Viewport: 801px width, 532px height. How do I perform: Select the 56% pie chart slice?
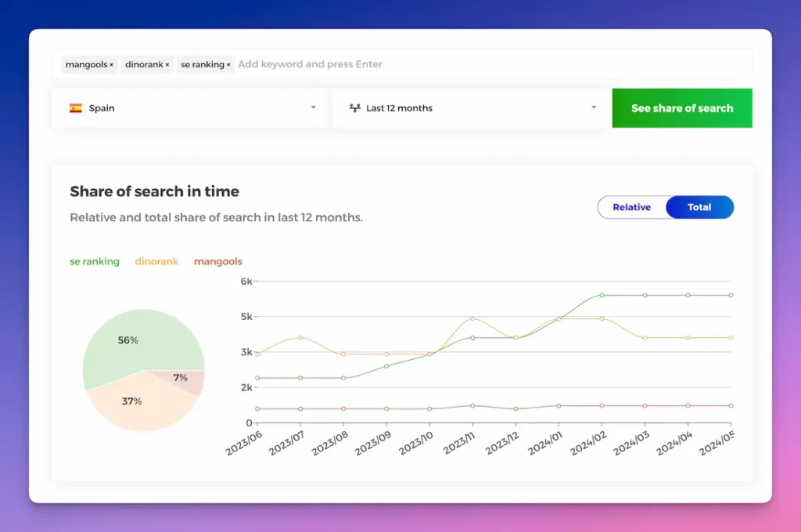(x=127, y=340)
